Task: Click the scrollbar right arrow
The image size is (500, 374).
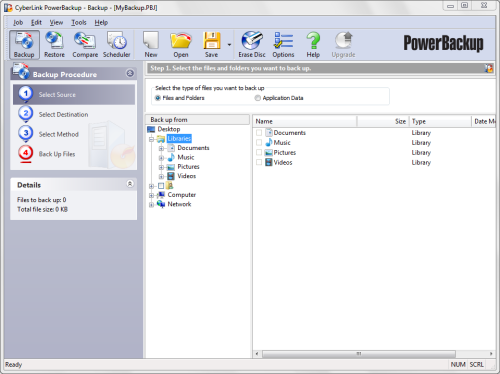Action: tap(491, 354)
